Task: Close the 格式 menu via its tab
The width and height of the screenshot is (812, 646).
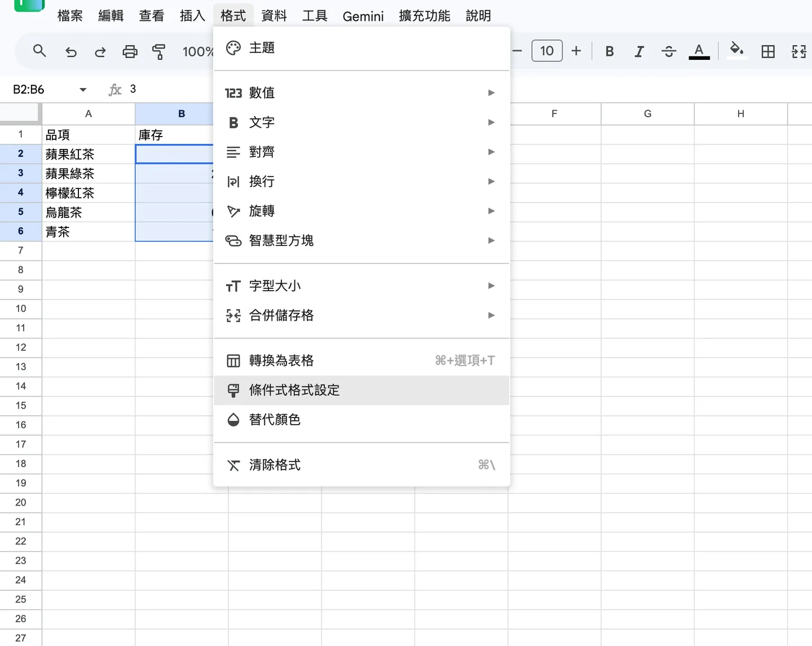Action: pyautogui.click(x=233, y=16)
